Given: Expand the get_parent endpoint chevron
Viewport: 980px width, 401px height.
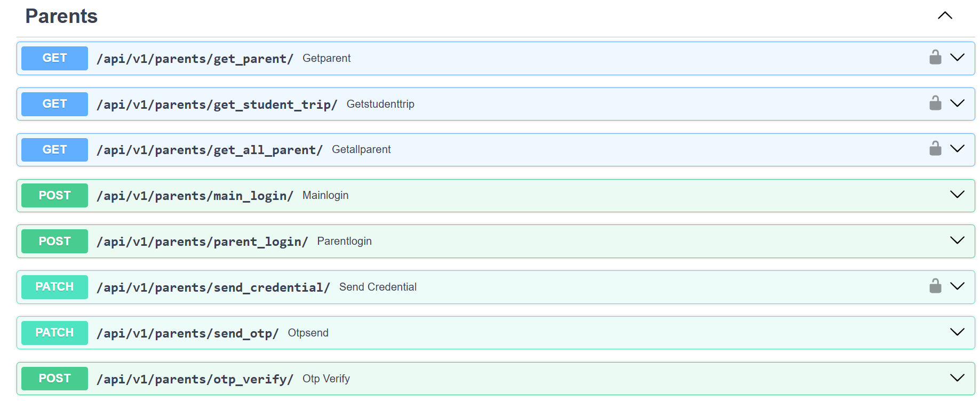Looking at the screenshot, I should pyautogui.click(x=957, y=58).
